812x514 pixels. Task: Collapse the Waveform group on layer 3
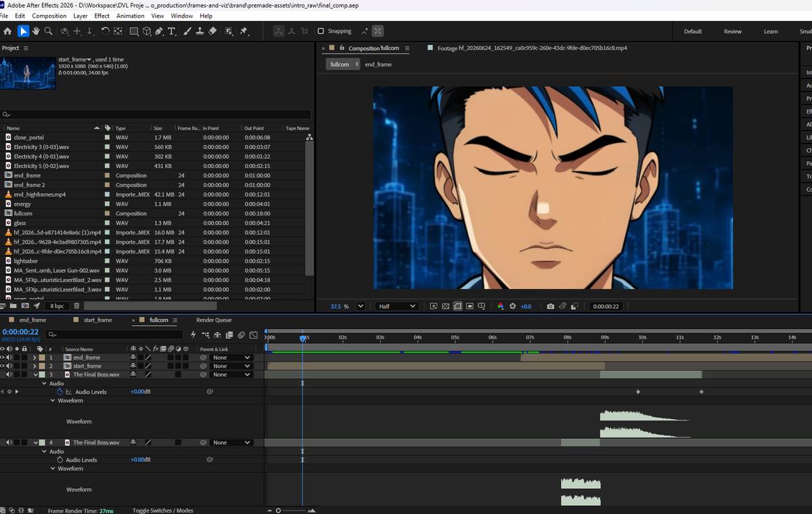(x=53, y=400)
